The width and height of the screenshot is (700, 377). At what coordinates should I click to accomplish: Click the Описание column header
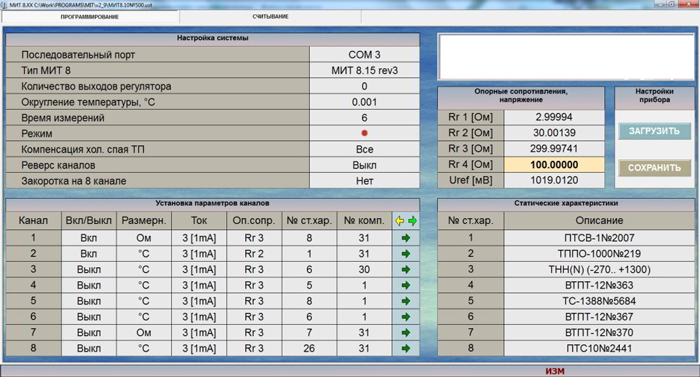click(x=599, y=221)
